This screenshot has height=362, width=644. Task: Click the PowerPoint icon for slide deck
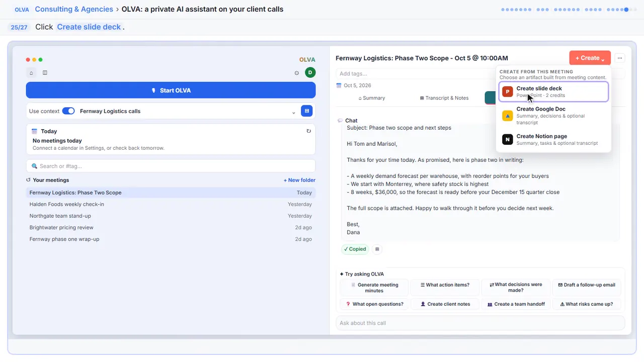coord(507,92)
